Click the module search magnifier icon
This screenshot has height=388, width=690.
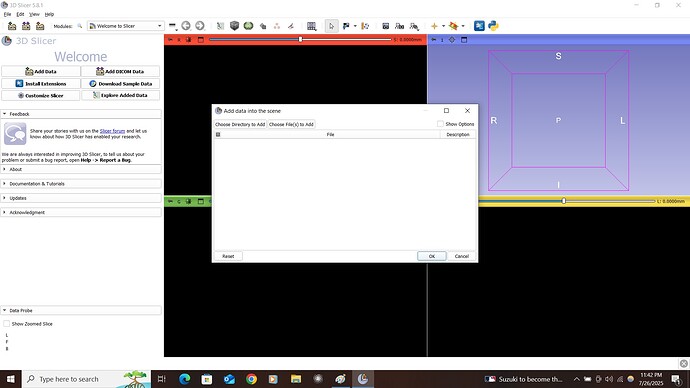(80, 26)
